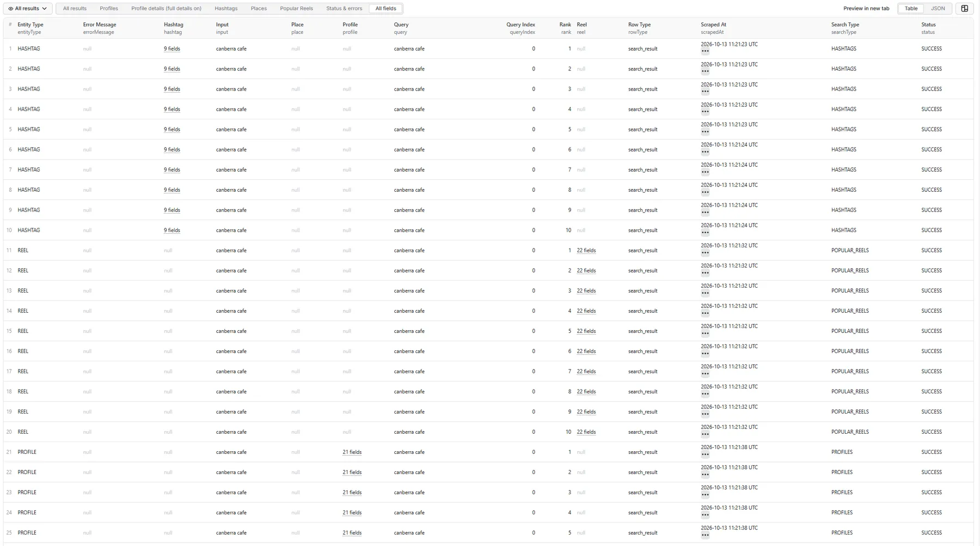Viewport: 980px width, 546px height.
Task: Open the Places tab
Action: pos(259,9)
